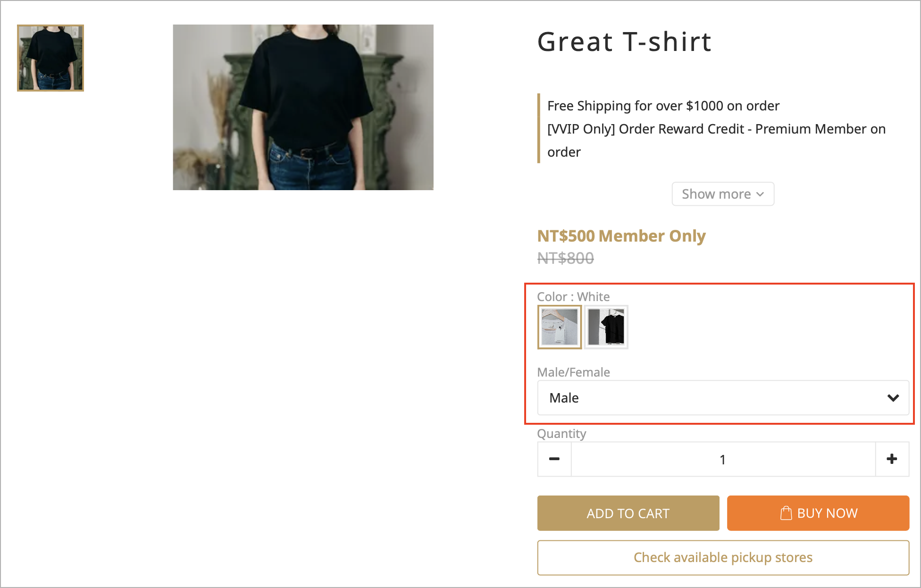This screenshot has height=588, width=921.
Task: Expand details with Show more
Action: [x=723, y=194]
